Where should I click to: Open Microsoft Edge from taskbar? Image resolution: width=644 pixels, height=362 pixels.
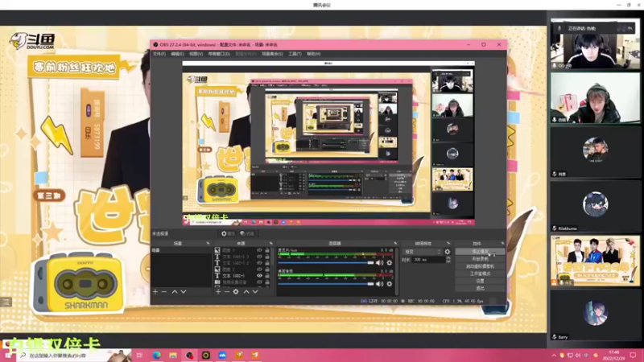156,355
